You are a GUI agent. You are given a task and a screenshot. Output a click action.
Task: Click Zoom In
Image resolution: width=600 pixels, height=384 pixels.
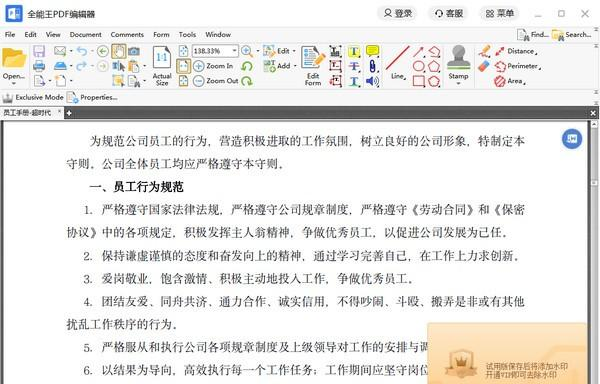(x=213, y=66)
